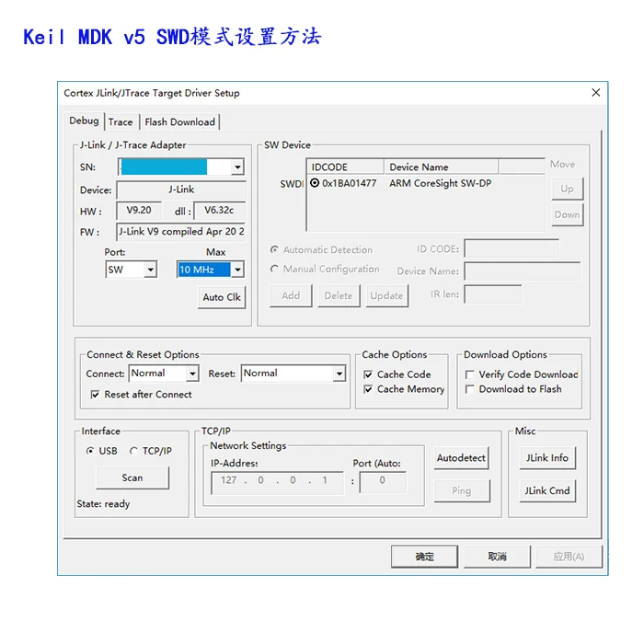Click the IR len input field

coord(493,294)
